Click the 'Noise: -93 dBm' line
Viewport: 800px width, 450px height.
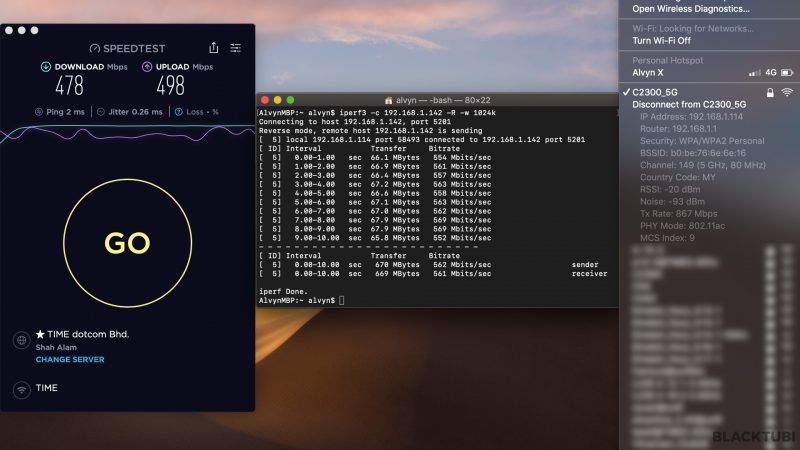point(672,202)
